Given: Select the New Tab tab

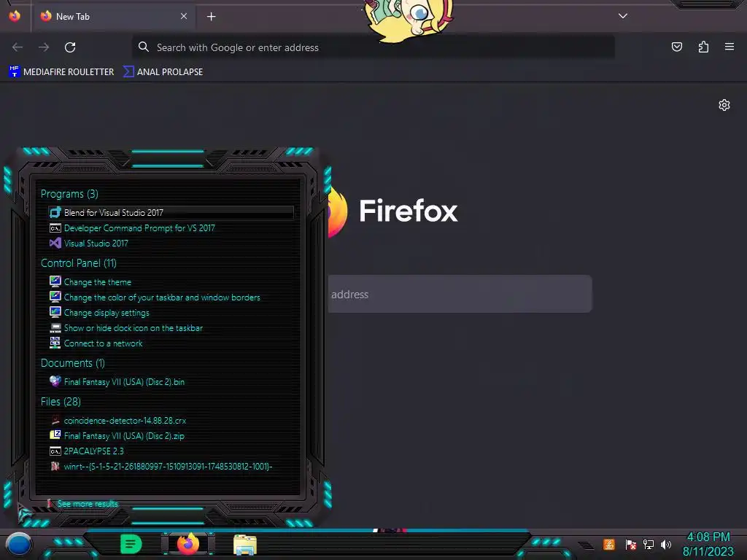Looking at the screenshot, I should [x=113, y=17].
